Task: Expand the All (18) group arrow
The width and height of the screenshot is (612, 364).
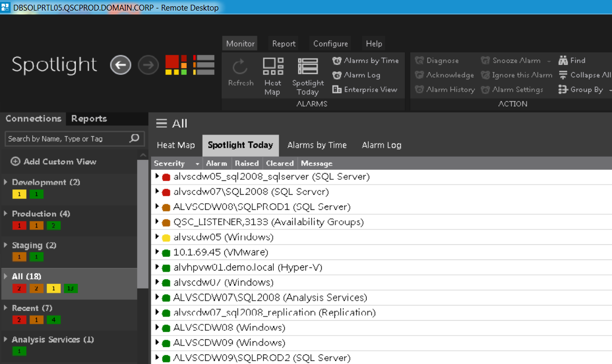Action: point(5,276)
